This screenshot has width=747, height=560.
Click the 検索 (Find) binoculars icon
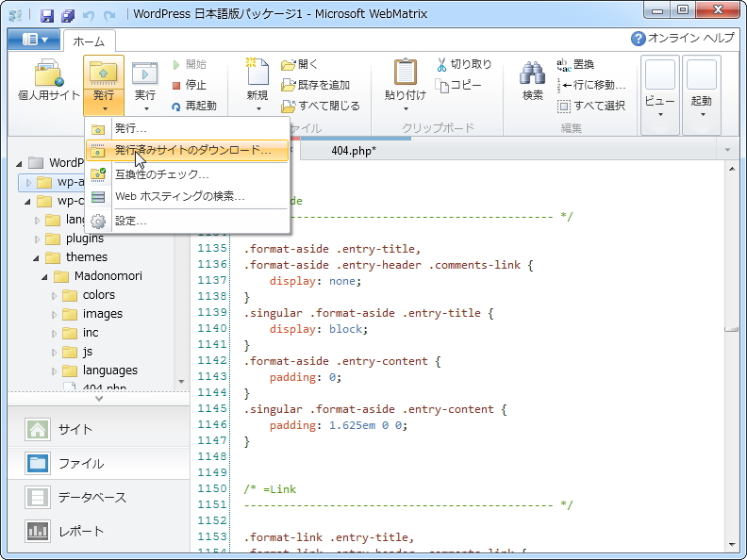532,74
